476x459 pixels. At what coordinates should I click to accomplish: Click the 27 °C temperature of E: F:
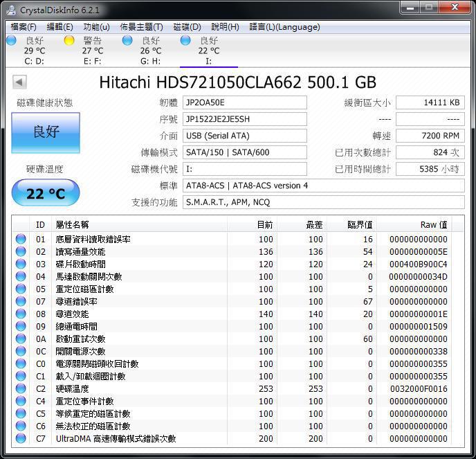tap(93, 51)
